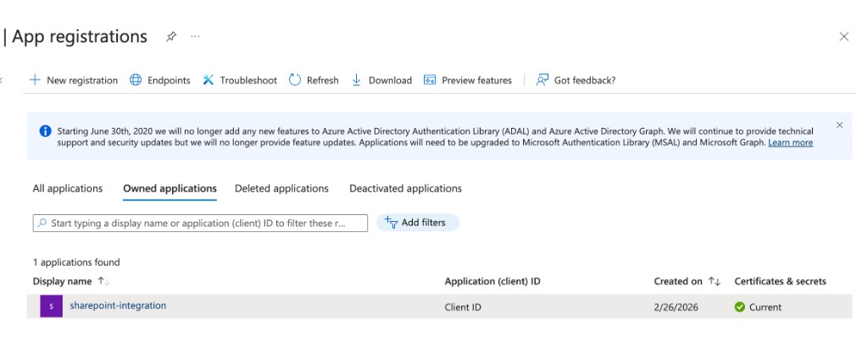The width and height of the screenshot is (868, 337).
Task: Click the search magnifier icon
Action: click(x=42, y=223)
